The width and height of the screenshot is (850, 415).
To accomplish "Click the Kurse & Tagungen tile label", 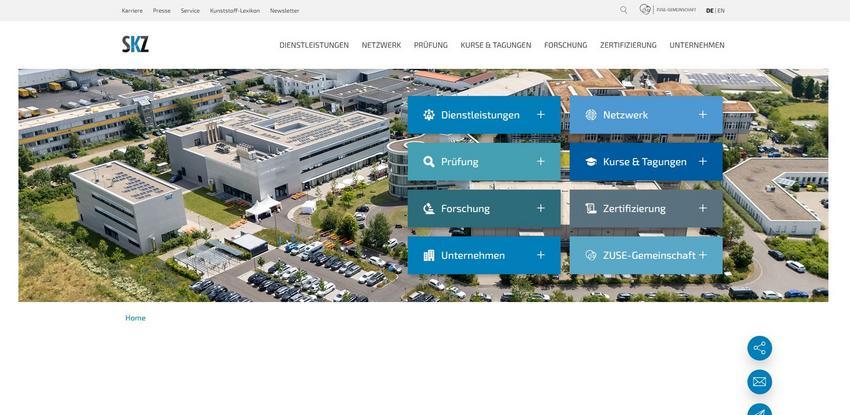I will [x=645, y=161].
